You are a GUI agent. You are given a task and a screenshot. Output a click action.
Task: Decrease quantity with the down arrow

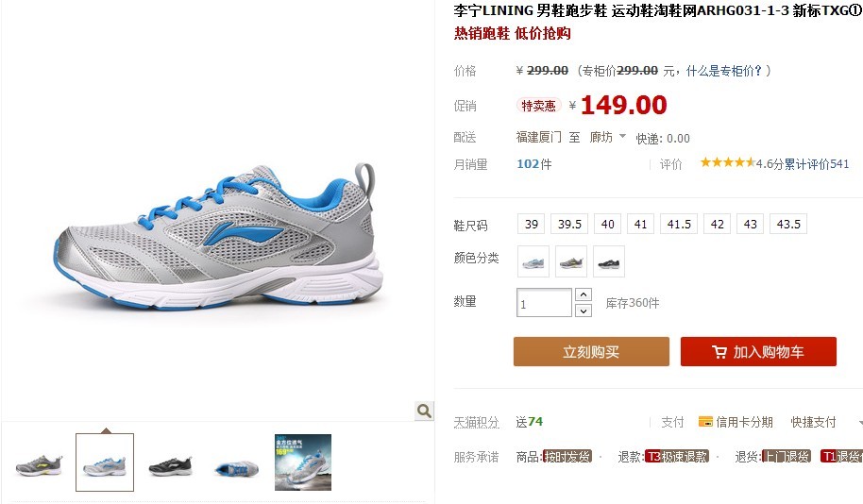coord(584,311)
